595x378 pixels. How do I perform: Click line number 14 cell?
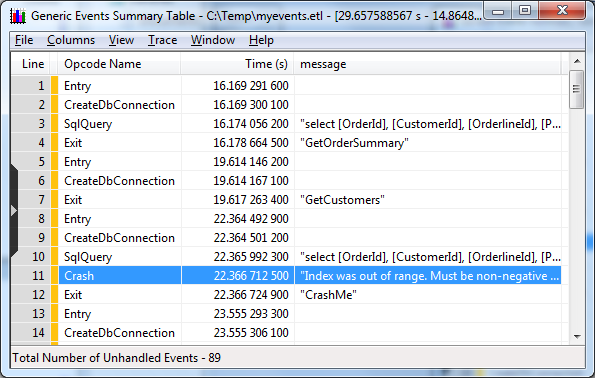tap(31, 332)
